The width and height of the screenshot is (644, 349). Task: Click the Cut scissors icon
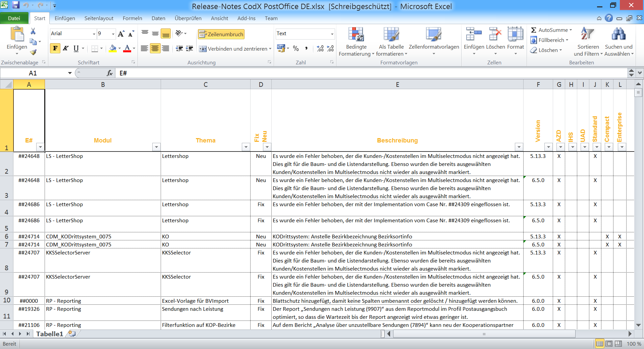coord(33,31)
